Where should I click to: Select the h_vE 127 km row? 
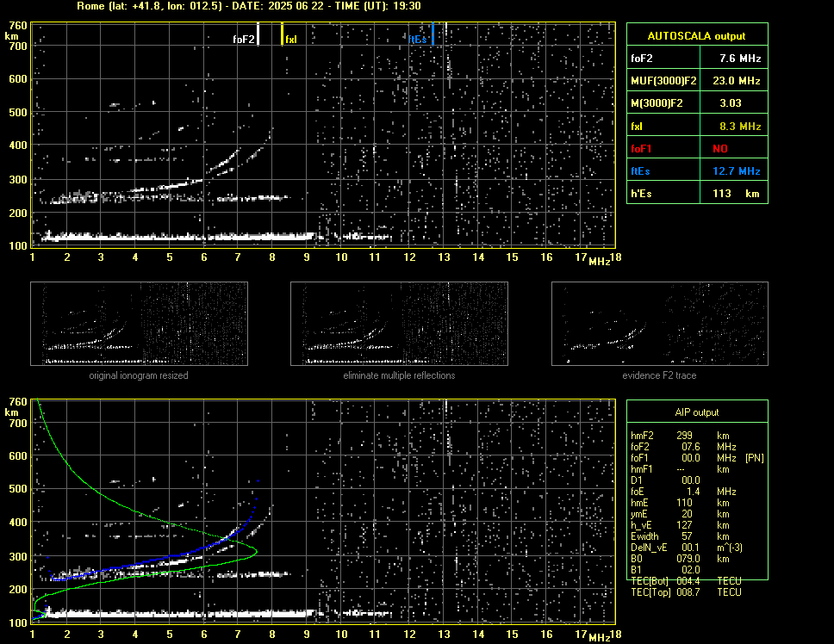pyautogui.click(x=680, y=525)
